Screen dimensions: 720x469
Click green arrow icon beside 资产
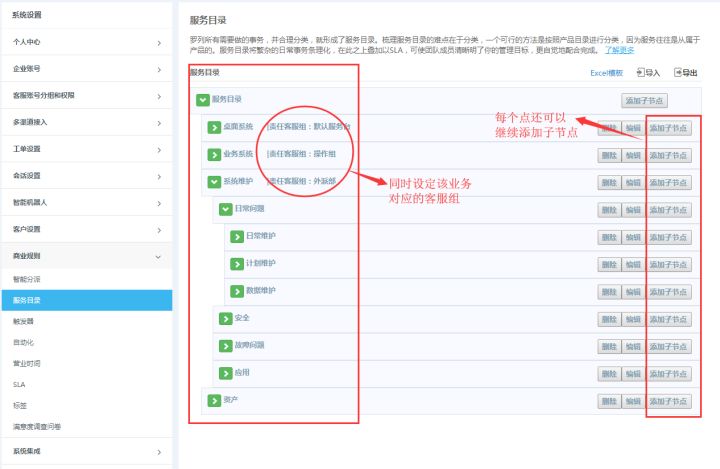(213, 400)
